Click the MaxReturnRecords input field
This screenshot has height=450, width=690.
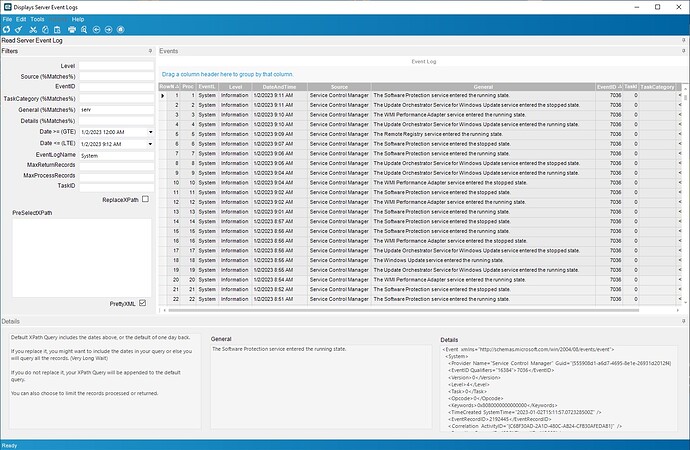tap(117, 165)
